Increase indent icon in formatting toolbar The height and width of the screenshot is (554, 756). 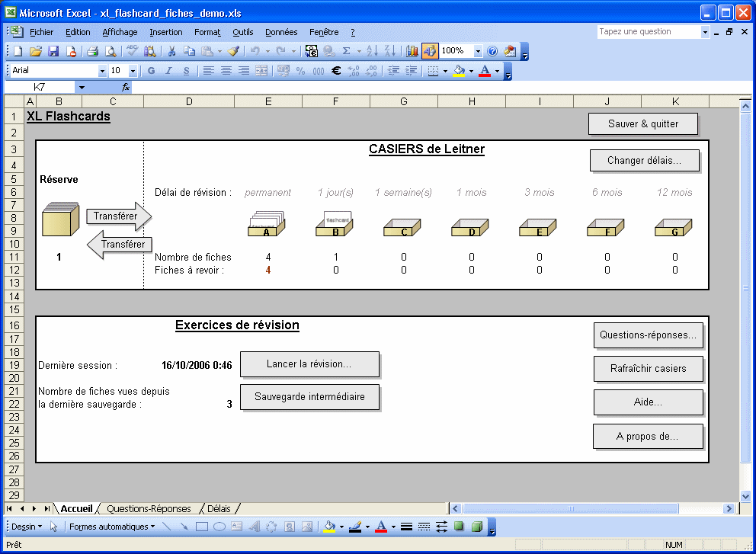412,71
